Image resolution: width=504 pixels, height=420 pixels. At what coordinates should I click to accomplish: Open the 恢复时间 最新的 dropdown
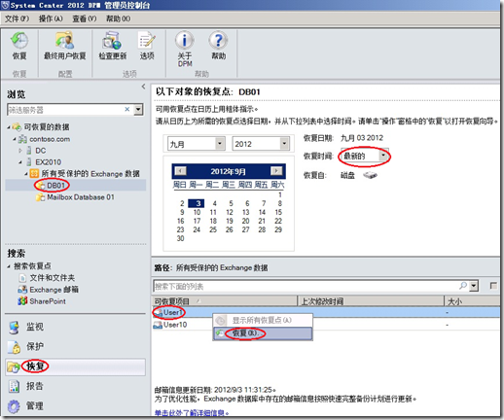pos(383,156)
